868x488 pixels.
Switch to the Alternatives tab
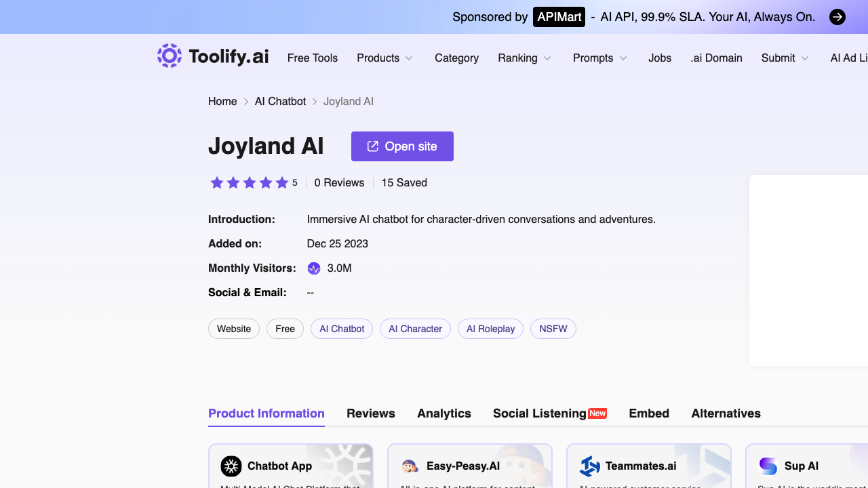pyautogui.click(x=726, y=413)
